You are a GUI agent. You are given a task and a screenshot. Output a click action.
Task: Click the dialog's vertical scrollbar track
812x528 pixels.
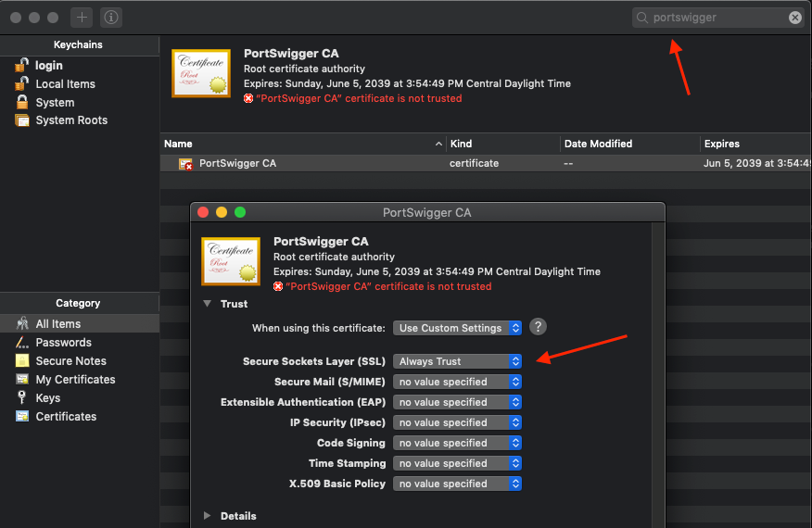(x=658, y=375)
